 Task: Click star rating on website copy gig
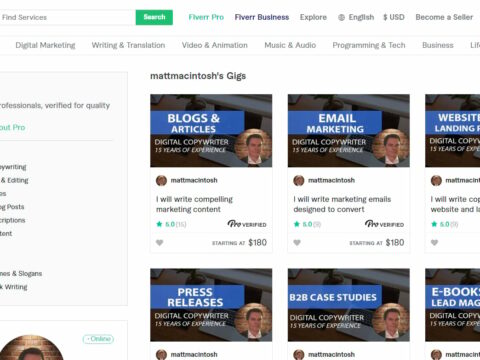tap(444, 224)
